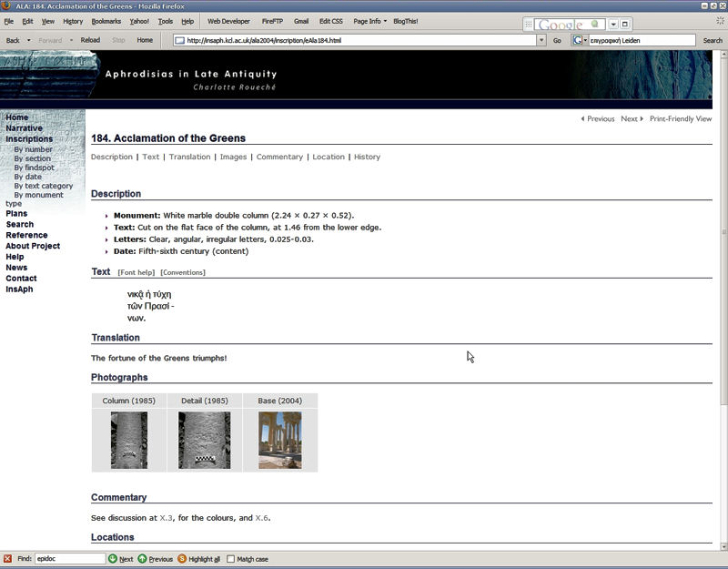Image resolution: width=728 pixels, height=569 pixels.
Task: Open the Column (1985) photograph thumbnail
Action: [129, 440]
